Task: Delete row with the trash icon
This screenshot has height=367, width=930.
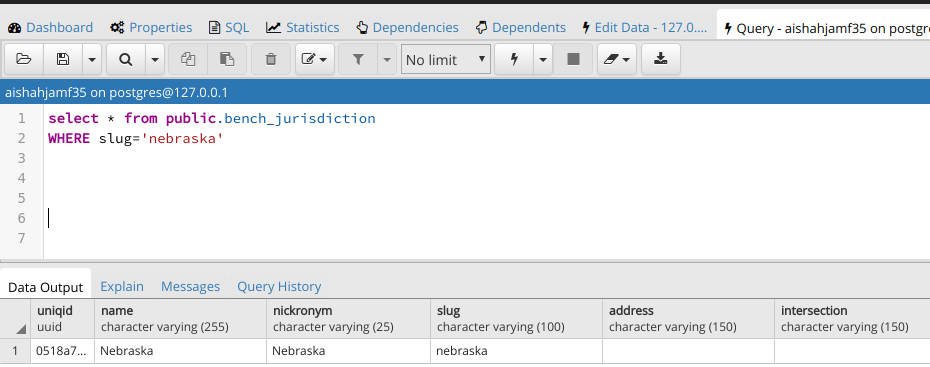Action: (x=271, y=59)
